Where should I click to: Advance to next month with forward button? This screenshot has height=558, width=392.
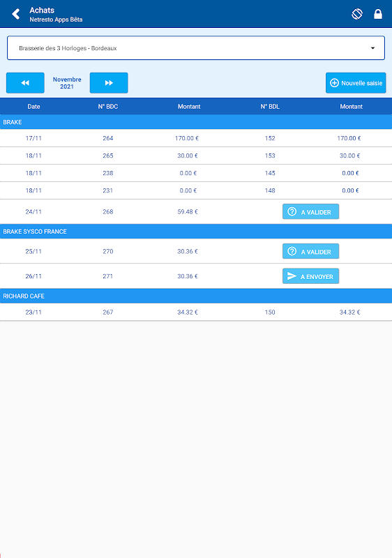[109, 83]
